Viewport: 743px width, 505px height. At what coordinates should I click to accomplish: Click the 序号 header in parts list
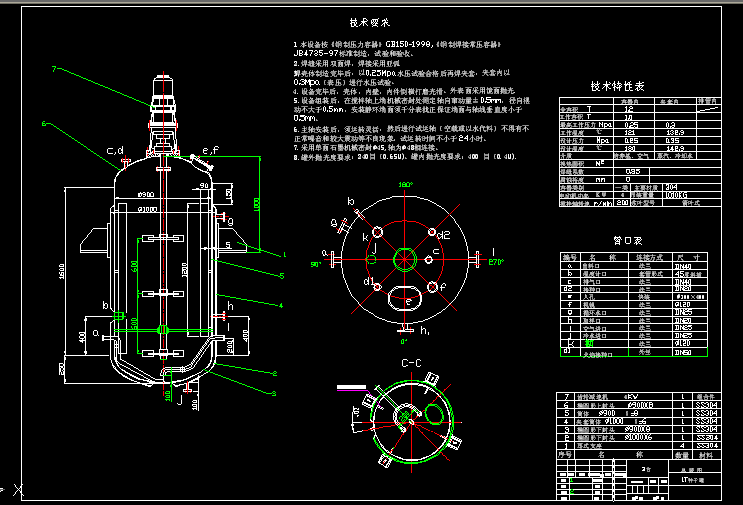coord(565,455)
